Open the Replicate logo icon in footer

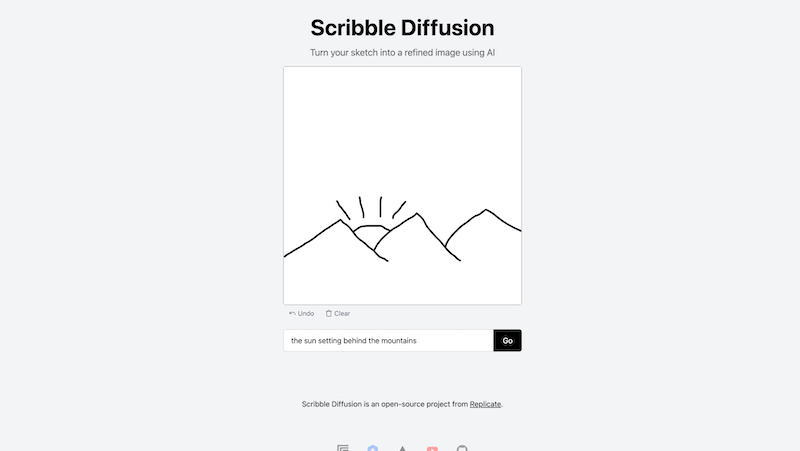[x=343, y=448]
